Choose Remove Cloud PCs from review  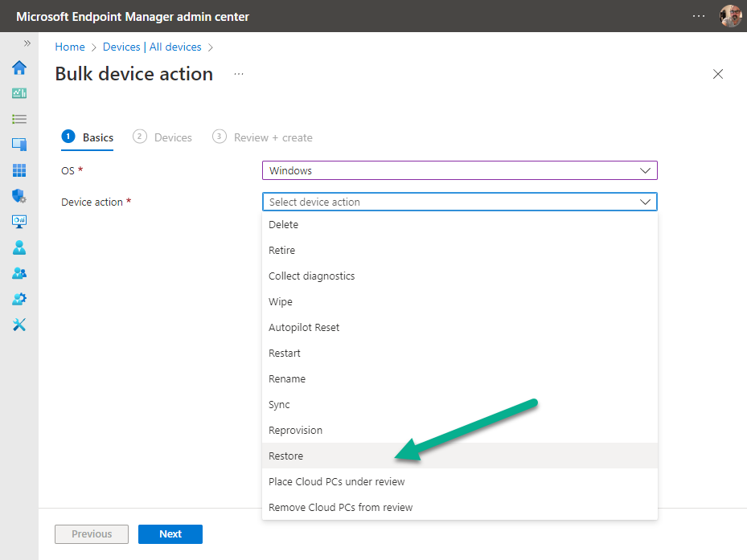(x=460, y=507)
